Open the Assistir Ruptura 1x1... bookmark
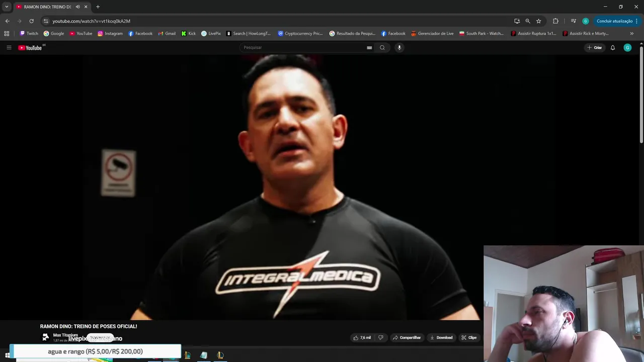Screen dimensions: 644x362 [533, 34]
